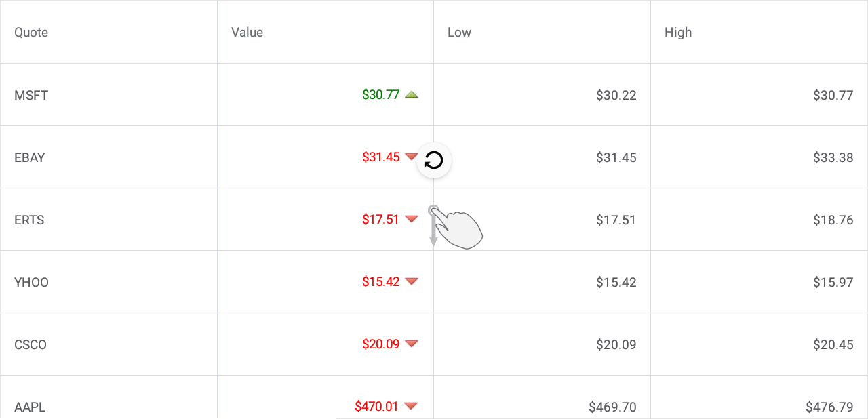Sort by the Value column header
The image size is (868, 419).
[x=247, y=32]
